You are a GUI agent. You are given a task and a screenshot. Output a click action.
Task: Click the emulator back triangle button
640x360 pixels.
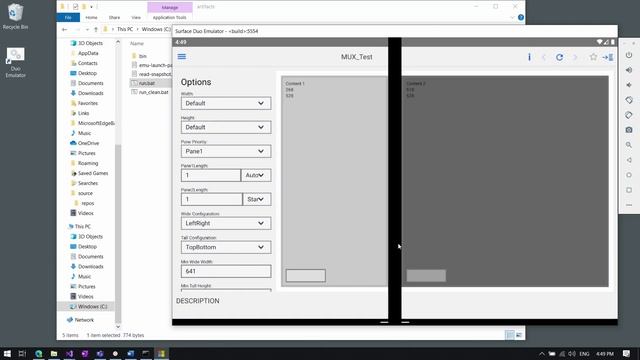pyautogui.click(x=629, y=160)
